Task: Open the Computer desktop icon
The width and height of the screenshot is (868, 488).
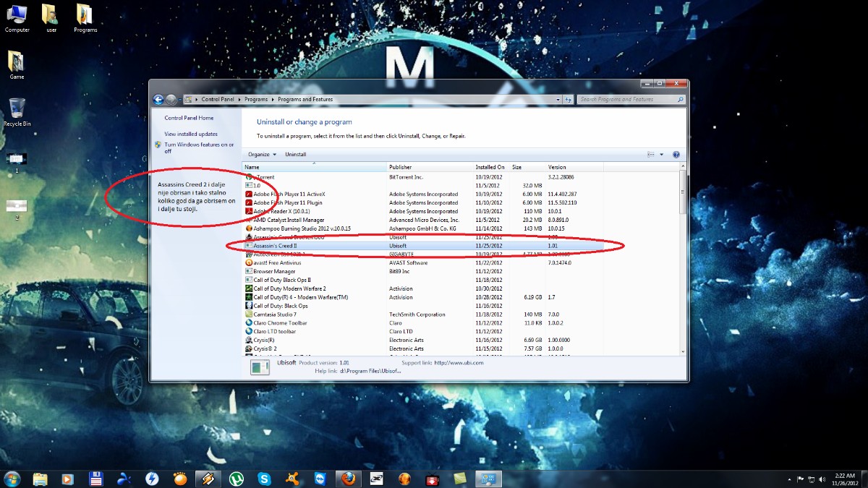Action: [x=17, y=18]
